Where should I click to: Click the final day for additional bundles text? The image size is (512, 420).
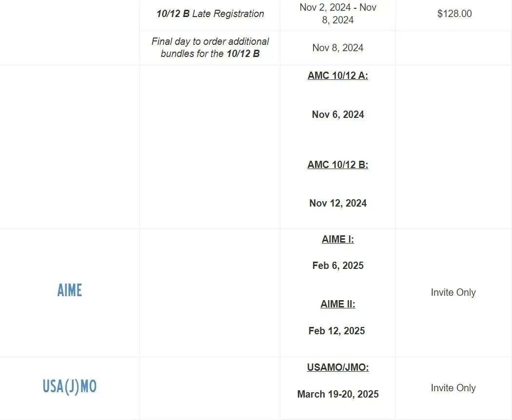210,48
